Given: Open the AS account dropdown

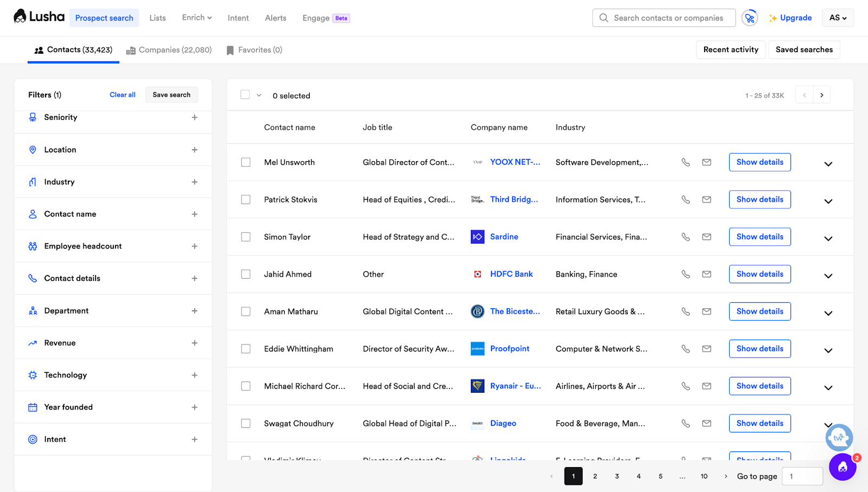Looking at the screenshot, I should point(838,18).
